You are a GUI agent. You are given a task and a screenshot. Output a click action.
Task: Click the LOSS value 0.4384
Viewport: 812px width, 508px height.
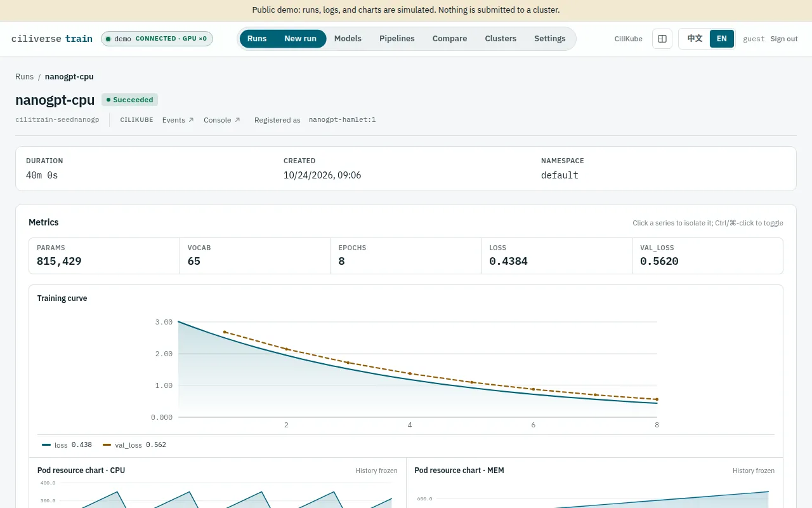(508, 261)
